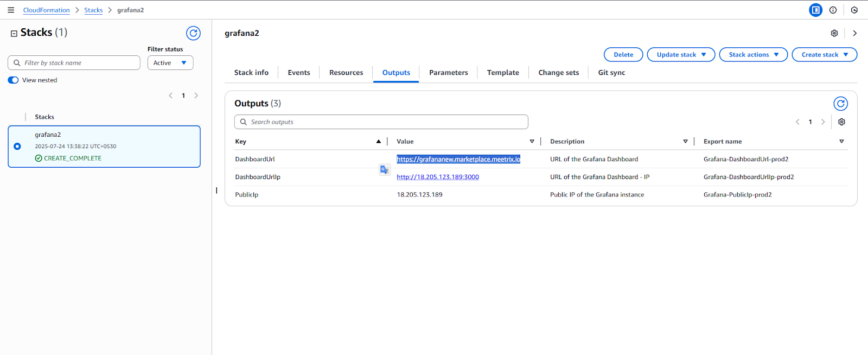Click the Delete stack button
The image size is (868, 355).
623,55
